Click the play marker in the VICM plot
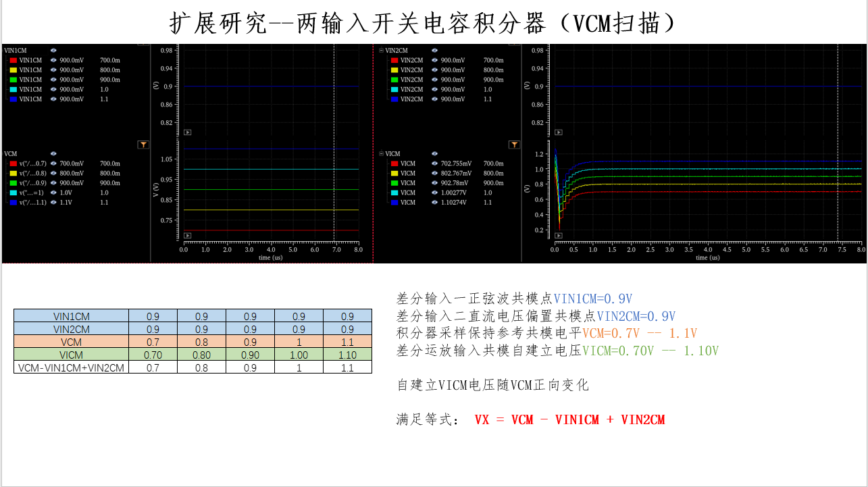 (x=559, y=236)
